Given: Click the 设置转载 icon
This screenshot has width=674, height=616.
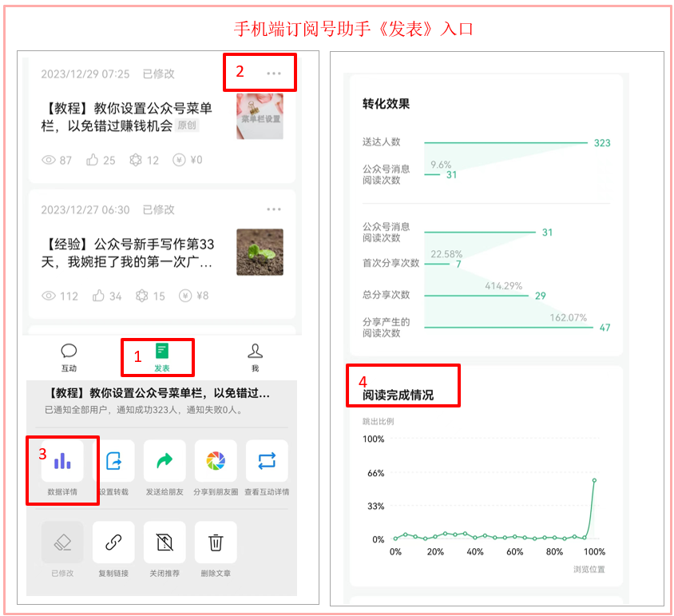Looking at the screenshot, I should point(113,461).
